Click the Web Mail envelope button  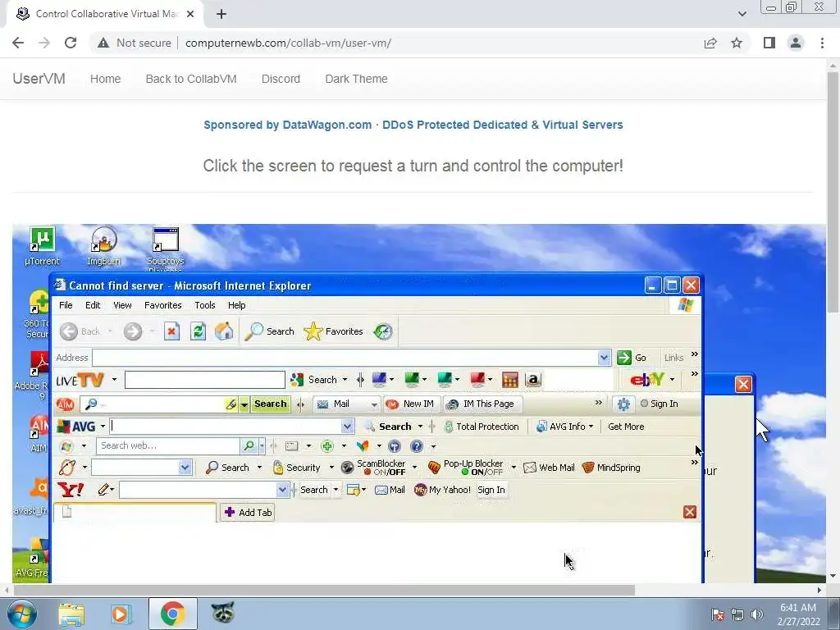click(549, 468)
